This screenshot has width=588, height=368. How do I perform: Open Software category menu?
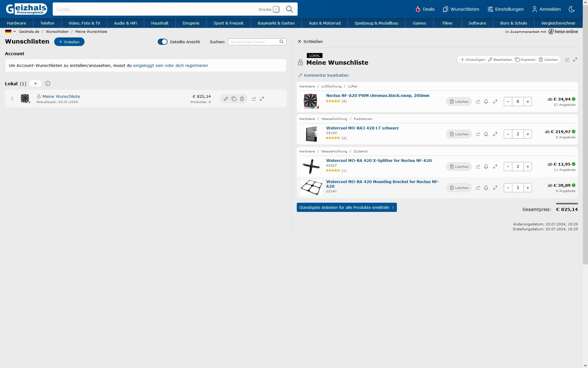[477, 23]
